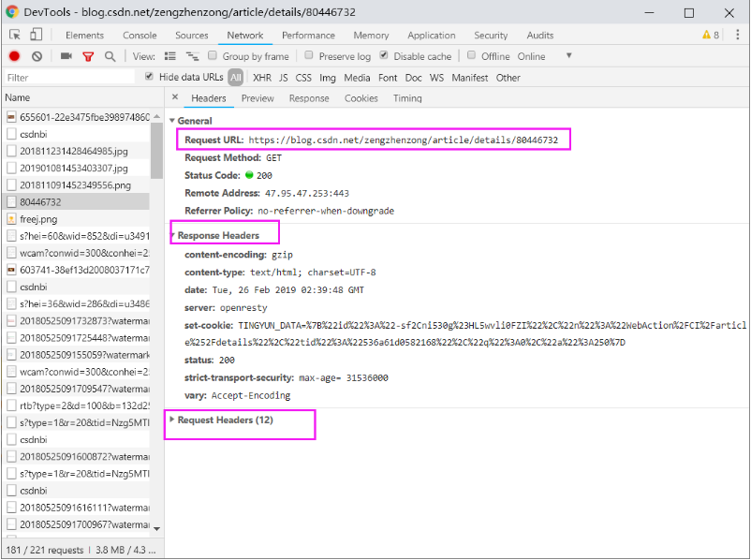Switch to the Console panel

pos(140,35)
